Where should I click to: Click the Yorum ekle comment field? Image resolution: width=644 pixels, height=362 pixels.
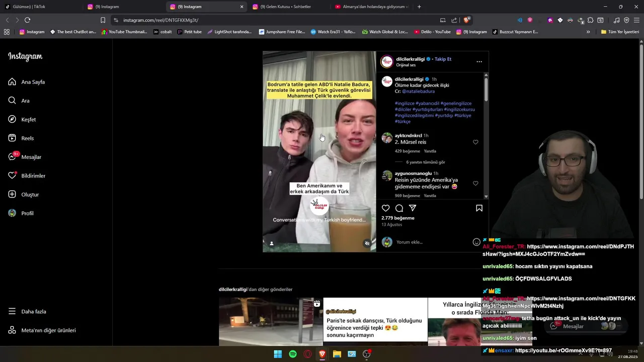[x=433, y=242]
